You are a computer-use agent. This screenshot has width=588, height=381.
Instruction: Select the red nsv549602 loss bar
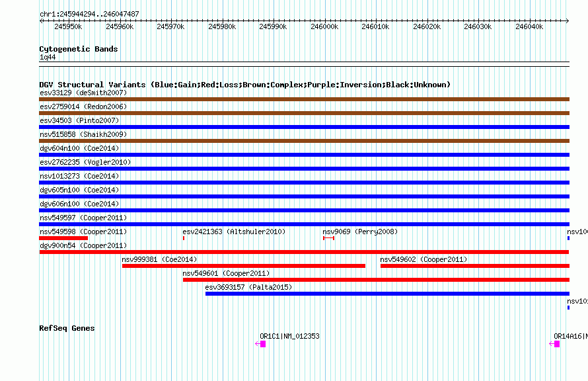(x=475, y=266)
